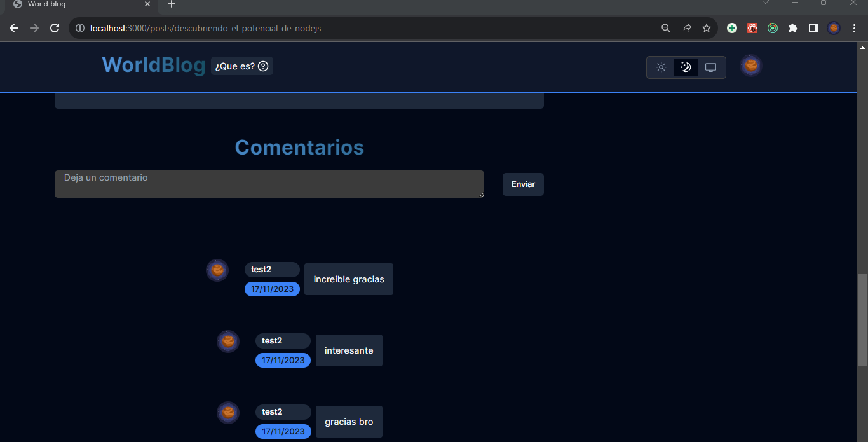Click the extensions puzzle icon in Chrome
Screen dimensions: 868x442
793,28
